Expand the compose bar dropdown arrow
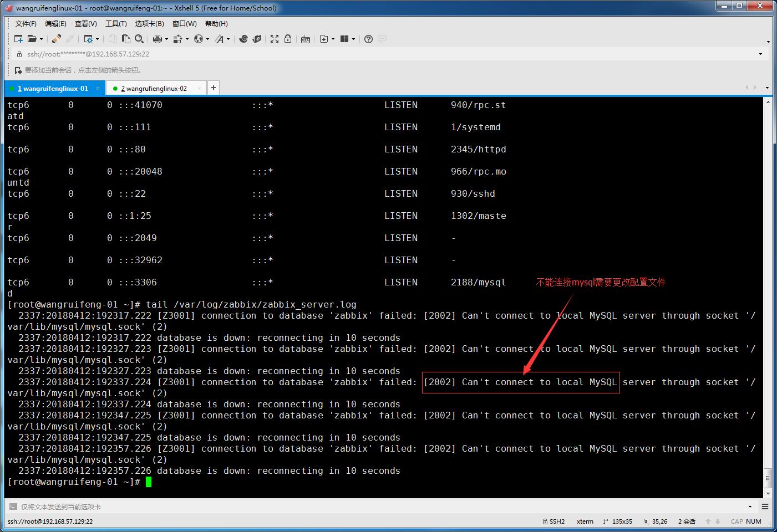 click(750, 507)
